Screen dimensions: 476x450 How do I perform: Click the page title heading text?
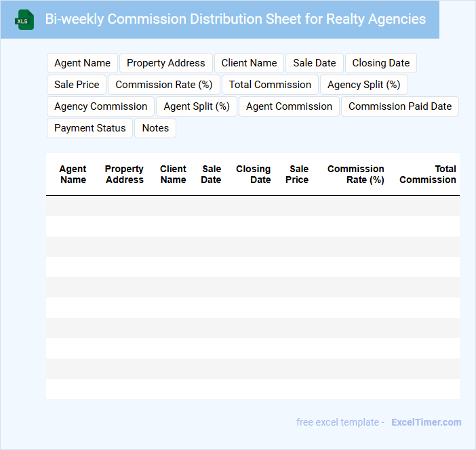tap(235, 19)
